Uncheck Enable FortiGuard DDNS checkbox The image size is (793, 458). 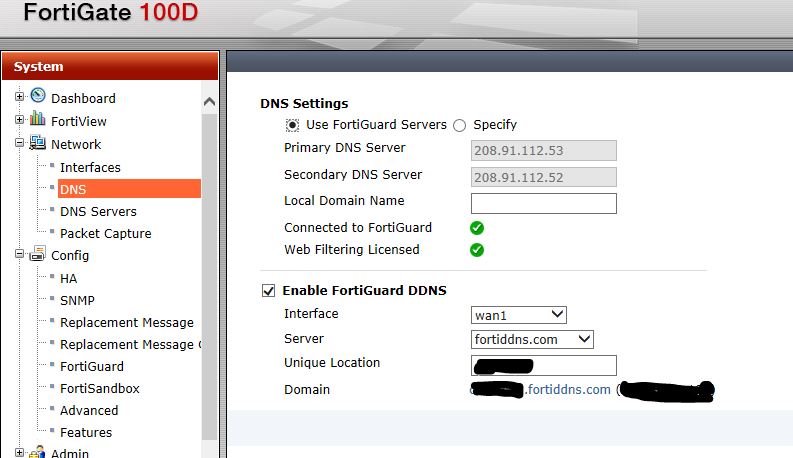(x=268, y=291)
